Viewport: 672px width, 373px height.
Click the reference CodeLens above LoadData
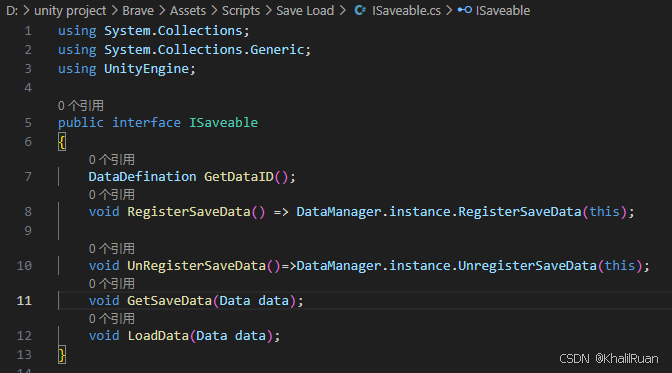click(x=111, y=319)
